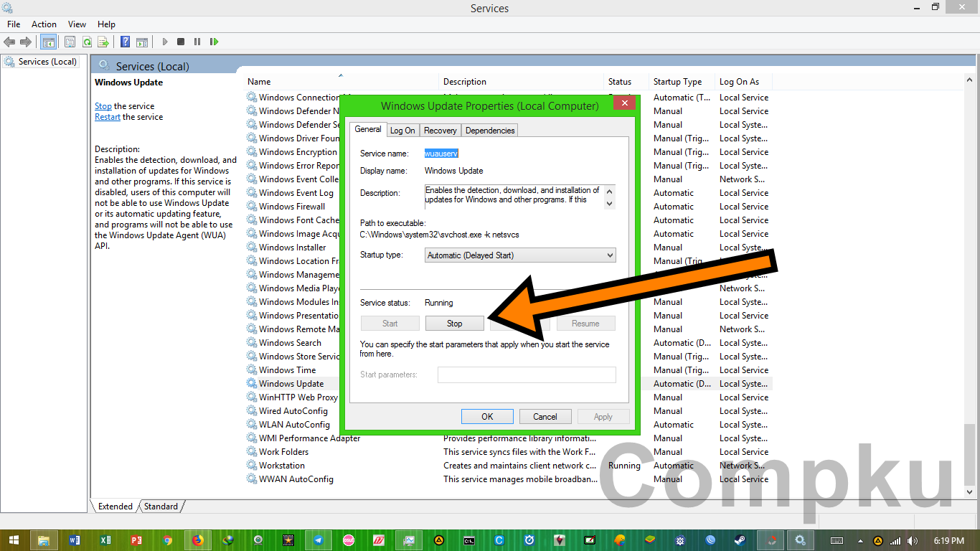Open the Action menu

coord(44,24)
